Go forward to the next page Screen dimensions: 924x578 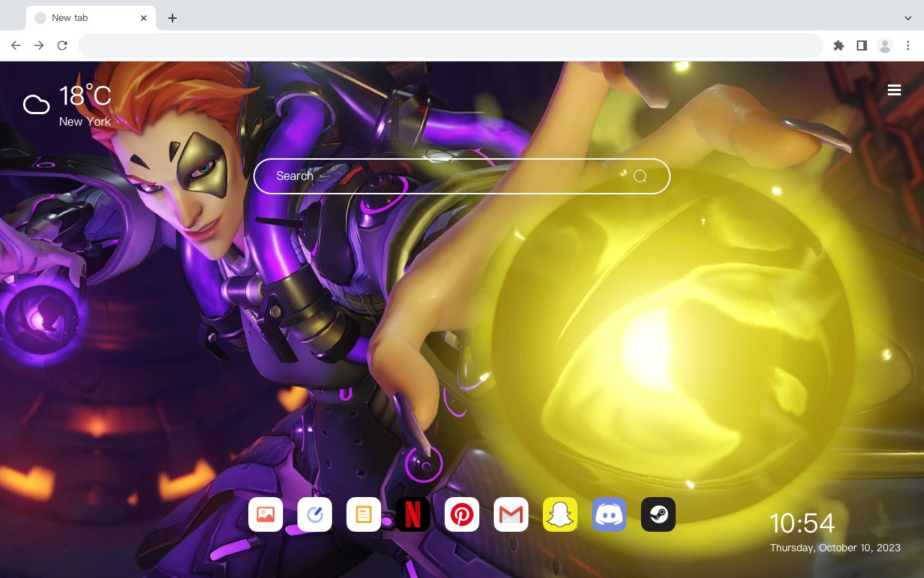click(39, 46)
